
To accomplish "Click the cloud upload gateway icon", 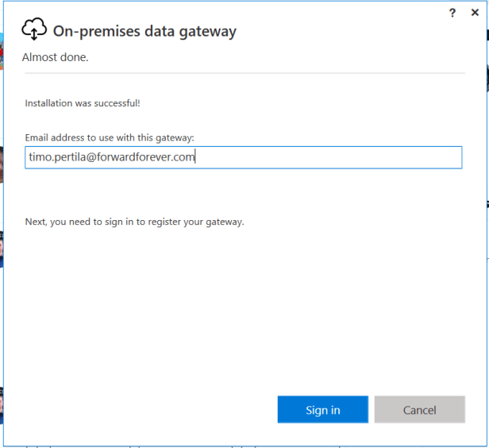I will (x=34, y=30).
